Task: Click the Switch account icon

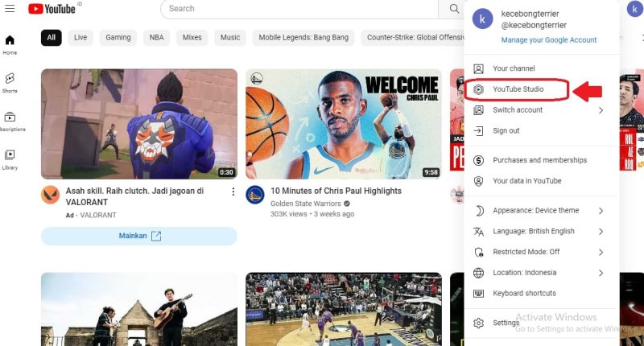Action: point(478,110)
